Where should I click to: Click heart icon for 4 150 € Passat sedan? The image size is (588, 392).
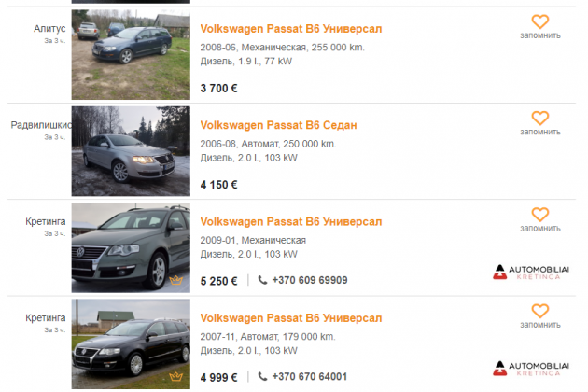540,119
